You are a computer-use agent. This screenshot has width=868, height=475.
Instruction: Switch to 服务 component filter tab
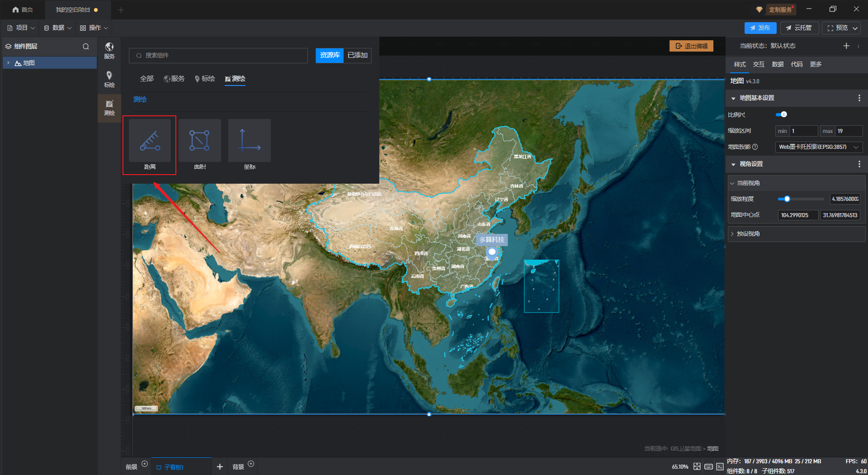pos(175,79)
